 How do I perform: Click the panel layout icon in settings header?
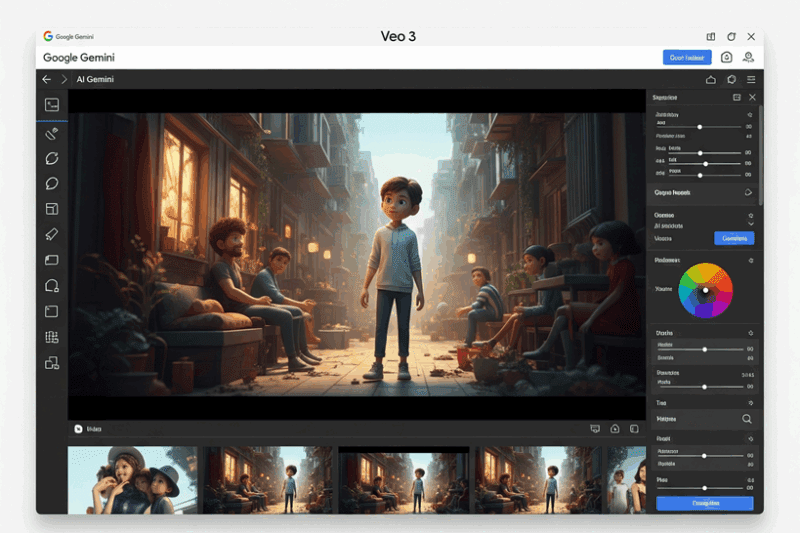(737, 97)
